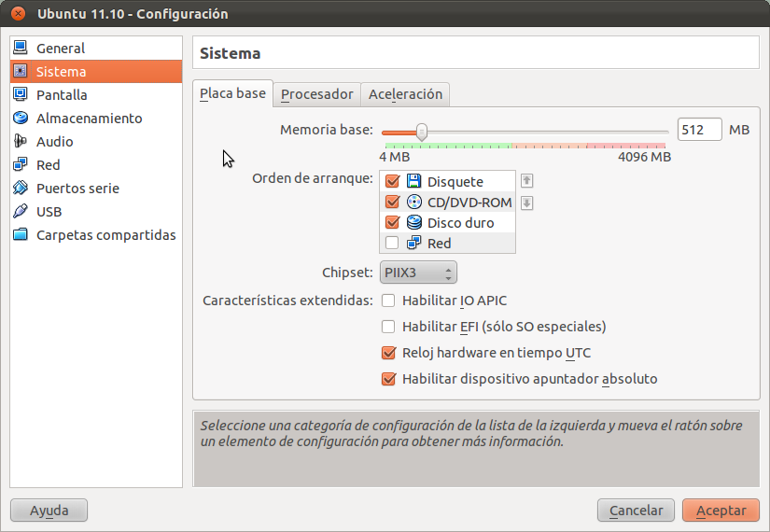Click the Pantalla display icon
This screenshot has width=770, height=532.
[x=21, y=94]
